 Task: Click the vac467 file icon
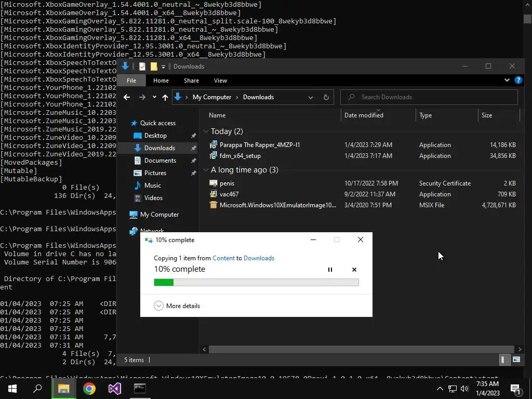[213, 194]
